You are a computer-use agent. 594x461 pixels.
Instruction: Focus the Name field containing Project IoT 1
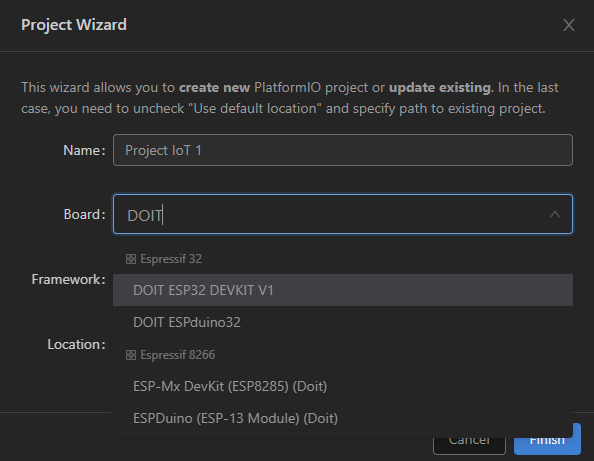point(343,150)
